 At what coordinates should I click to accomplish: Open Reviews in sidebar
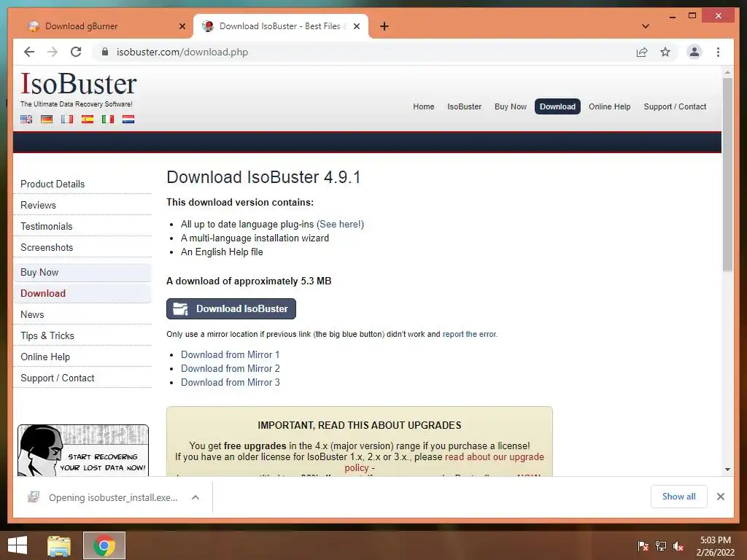click(38, 205)
